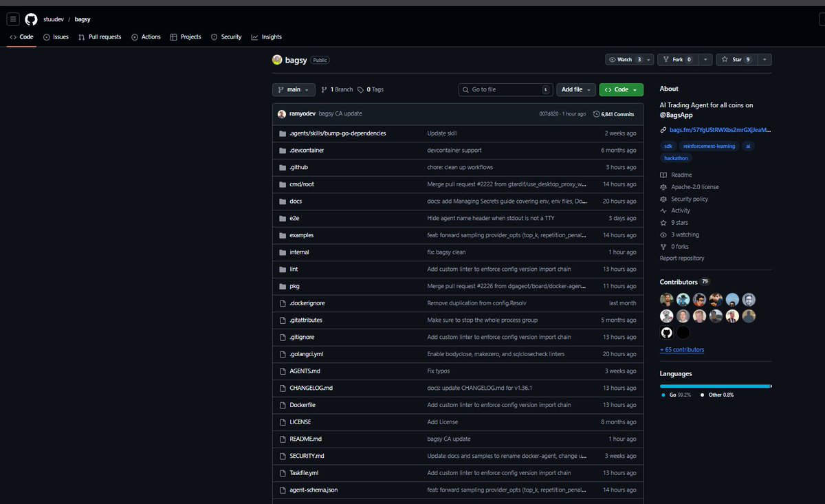This screenshot has height=504, width=825.
Task: Open the .github folder
Action: coord(298,167)
